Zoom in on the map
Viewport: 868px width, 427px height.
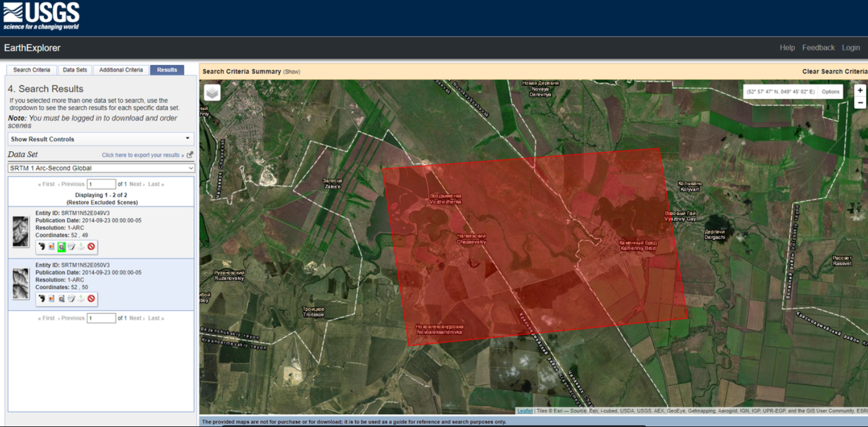[x=860, y=90]
